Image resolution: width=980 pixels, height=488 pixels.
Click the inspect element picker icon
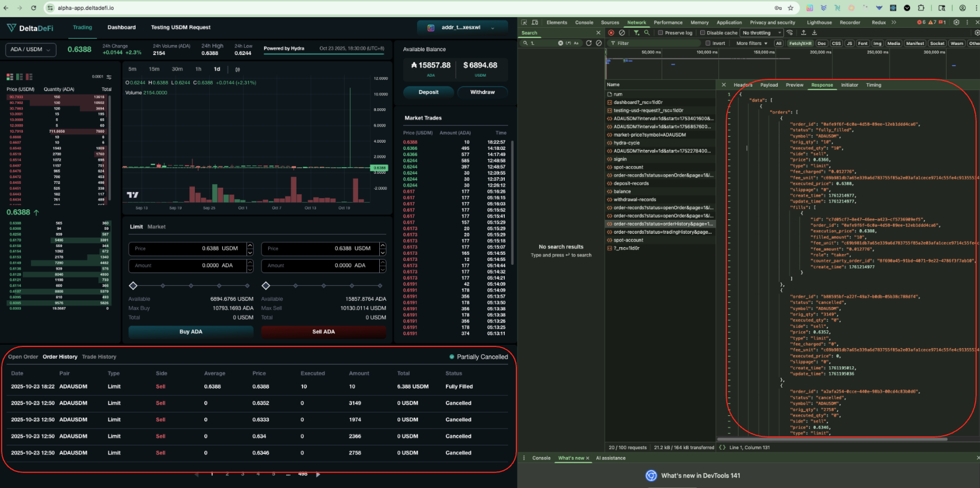[524, 22]
